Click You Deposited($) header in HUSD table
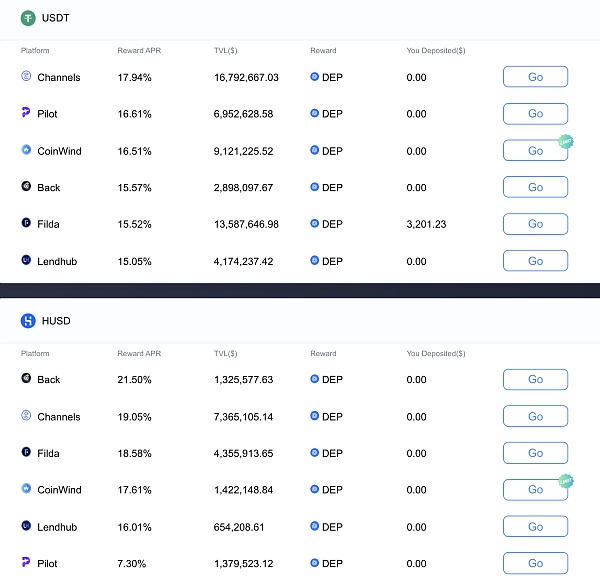This screenshot has height=583, width=600. click(x=436, y=353)
